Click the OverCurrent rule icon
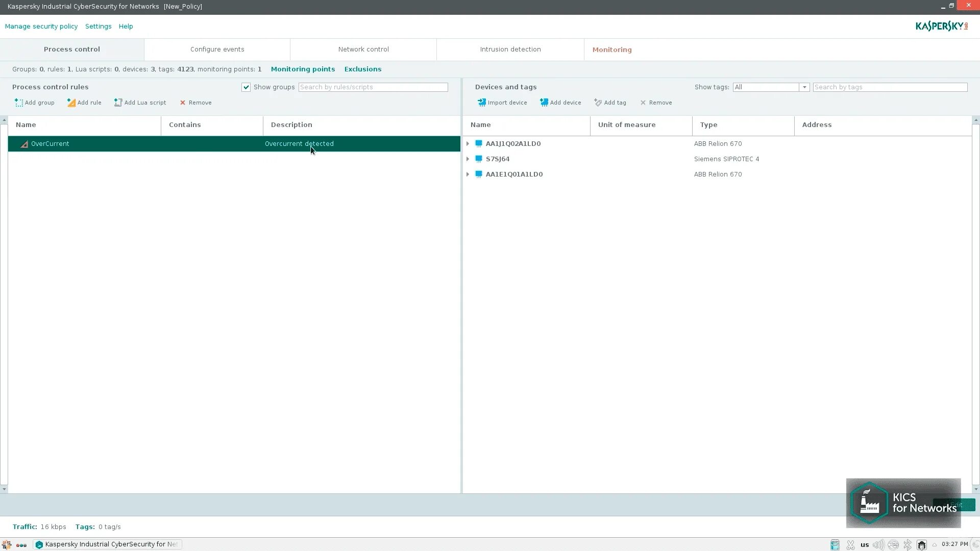The image size is (980, 551). click(x=24, y=144)
